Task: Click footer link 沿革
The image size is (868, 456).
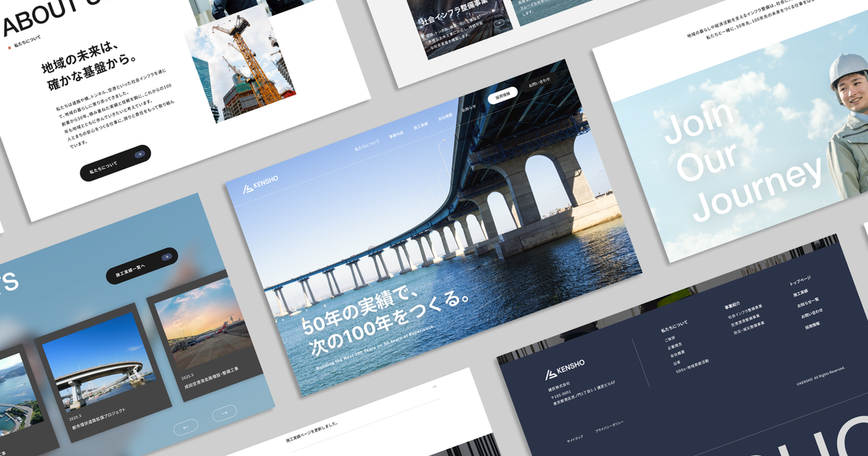Action: [676, 363]
